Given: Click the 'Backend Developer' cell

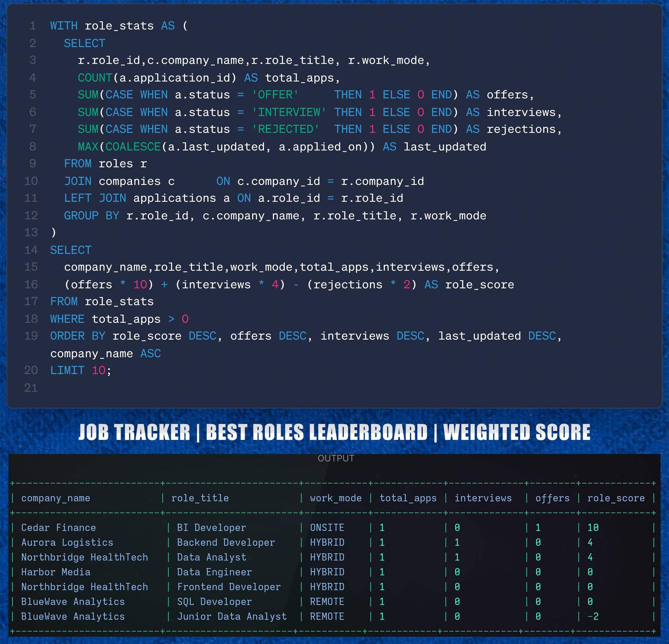Looking at the screenshot, I should coord(226,543).
